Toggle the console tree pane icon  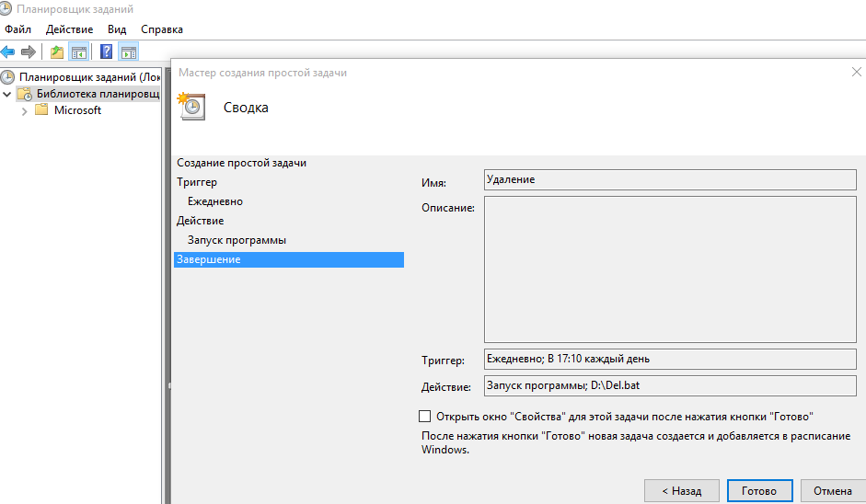79,52
